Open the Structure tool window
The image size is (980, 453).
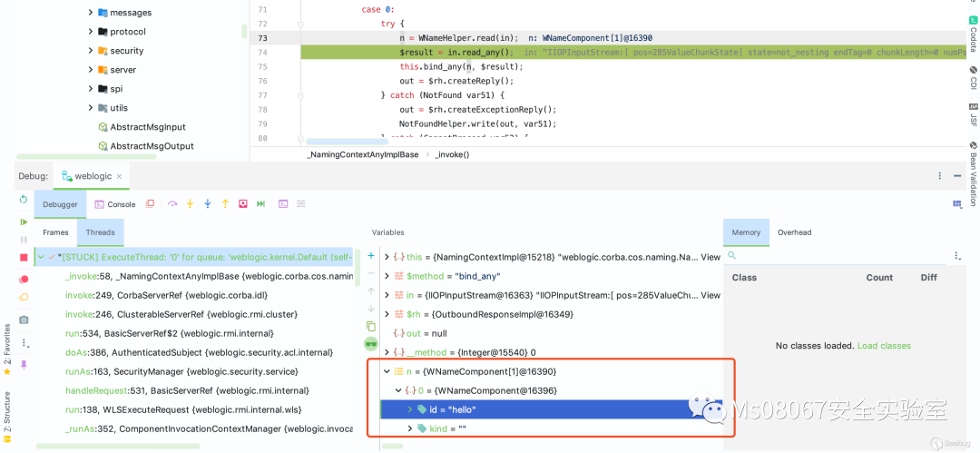pos(7,417)
